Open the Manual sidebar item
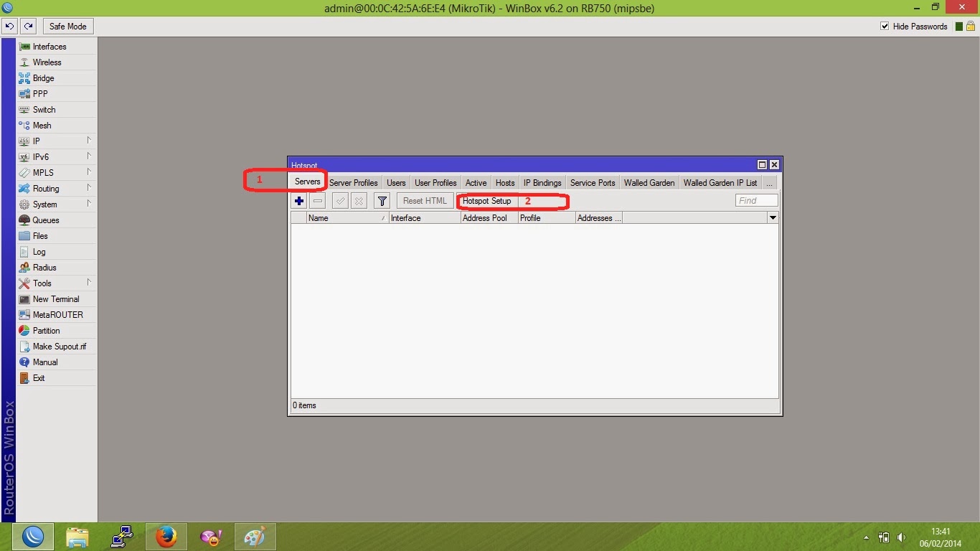The width and height of the screenshot is (980, 551). tap(57, 362)
